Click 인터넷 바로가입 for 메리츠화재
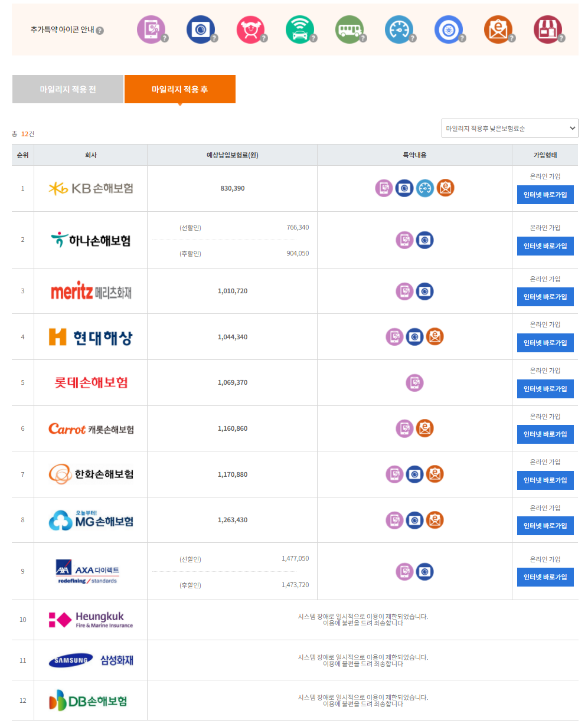This screenshot has width=588, height=727. (x=545, y=297)
